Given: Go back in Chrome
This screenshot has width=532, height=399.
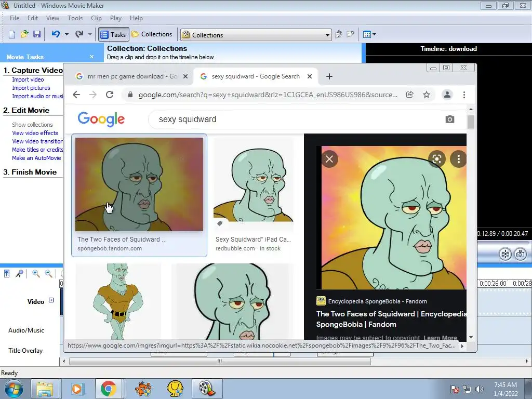Looking at the screenshot, I should (76, 95).
